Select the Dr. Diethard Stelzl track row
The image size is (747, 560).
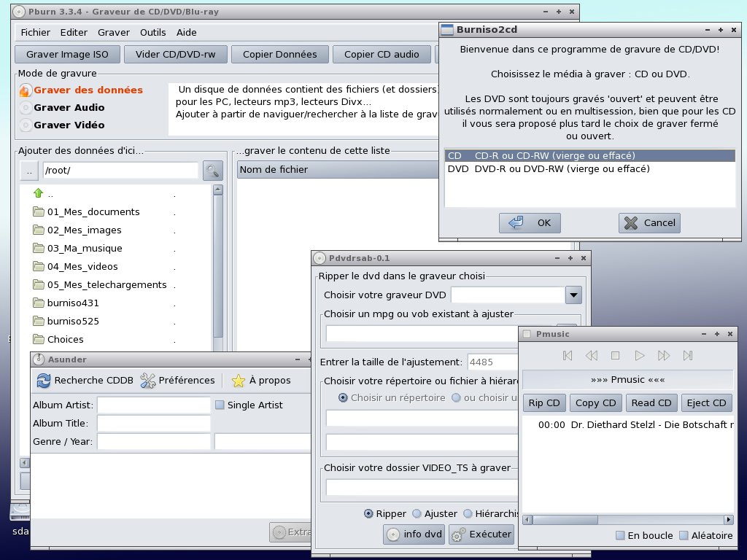(x=628, y=425)
